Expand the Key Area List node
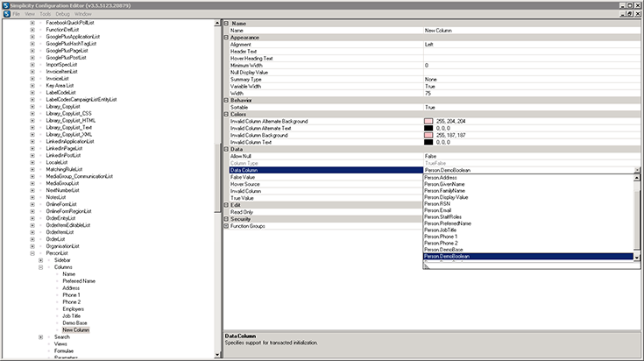The height and width of the screenshot is (361, 644). (x=32, y=86)
